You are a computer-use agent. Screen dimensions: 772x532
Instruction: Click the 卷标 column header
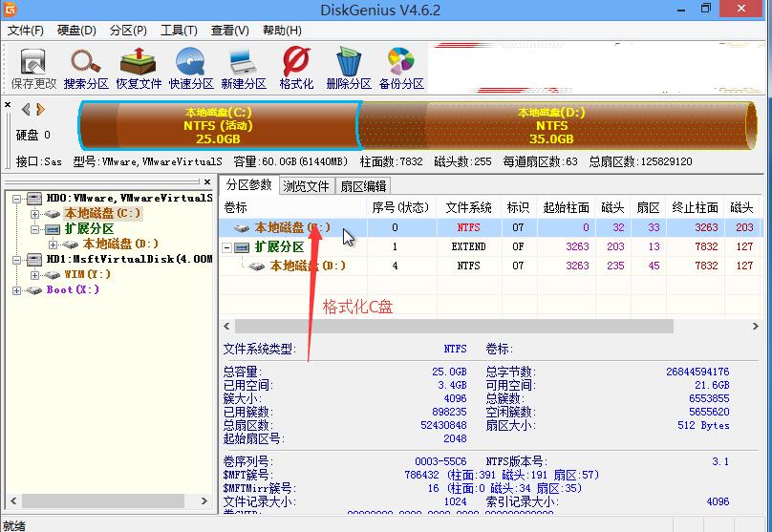(293, 207)
